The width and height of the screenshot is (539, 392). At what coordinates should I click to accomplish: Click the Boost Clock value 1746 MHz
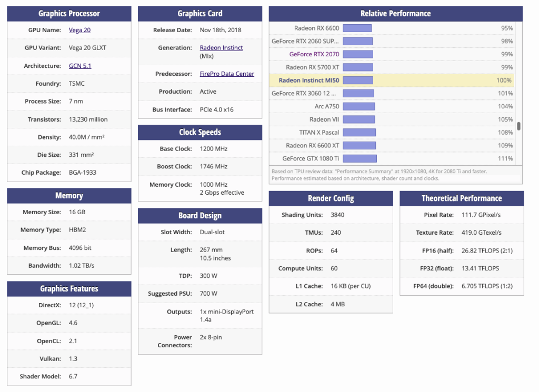click(214, 166)
